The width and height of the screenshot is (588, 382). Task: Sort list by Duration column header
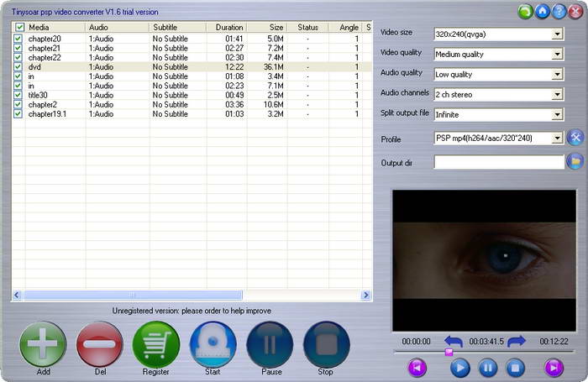[227, 27]
